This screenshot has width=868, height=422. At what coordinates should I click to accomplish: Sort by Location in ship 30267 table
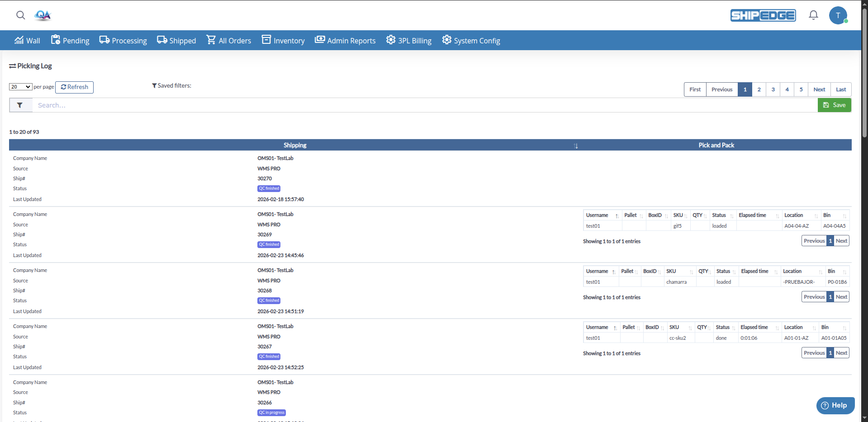[800, 327]
